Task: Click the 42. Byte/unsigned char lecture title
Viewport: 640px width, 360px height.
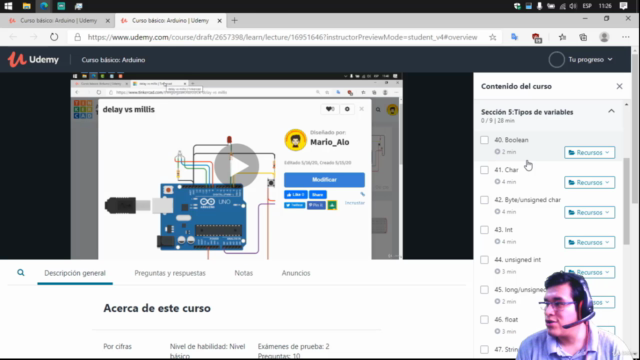Action: pos(527,200)
